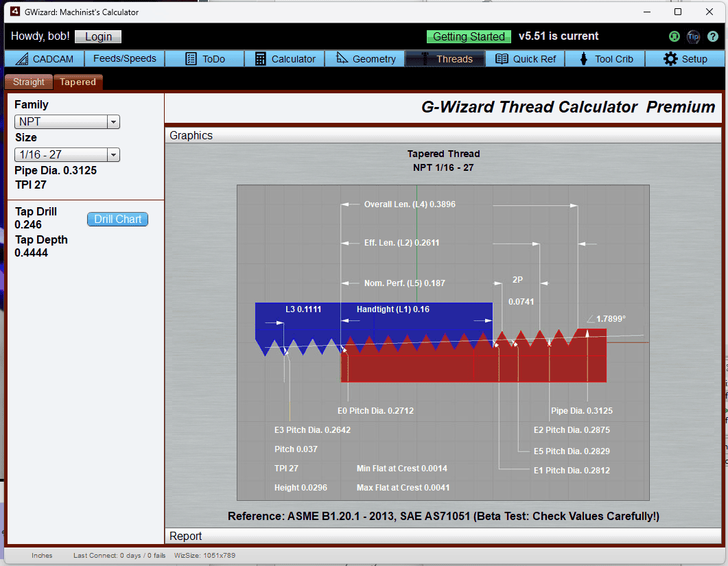Click 'Overall Len. (L4) 0.3896' label

click(x=410, y=204)
